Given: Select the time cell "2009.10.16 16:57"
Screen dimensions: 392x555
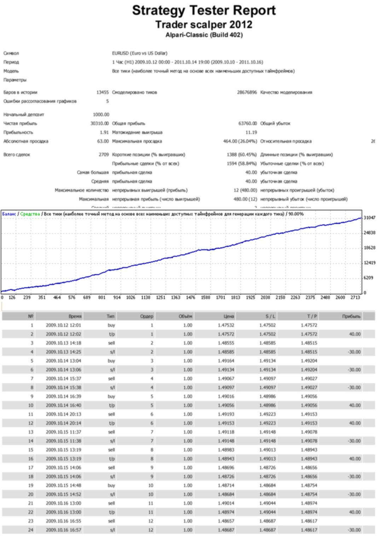Looking at the screenshot, I should 63,530.
